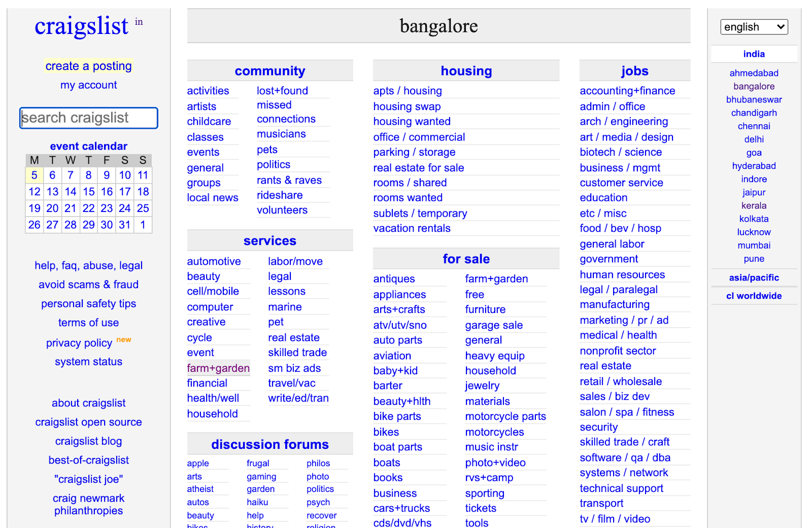
Task: Open the jobs section heading
Action: coord(635,71)
